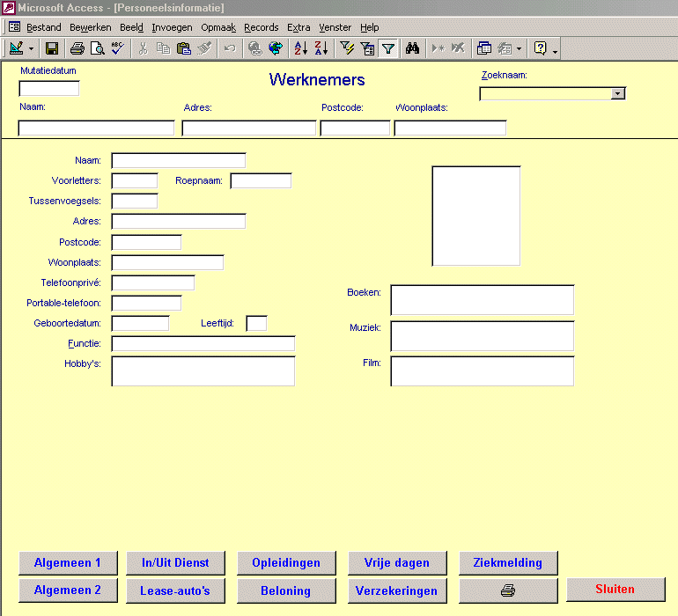Click the Voorletters input field
Image resolution: width=678 pixels, height=616 pixels.
tap(135, 180)
